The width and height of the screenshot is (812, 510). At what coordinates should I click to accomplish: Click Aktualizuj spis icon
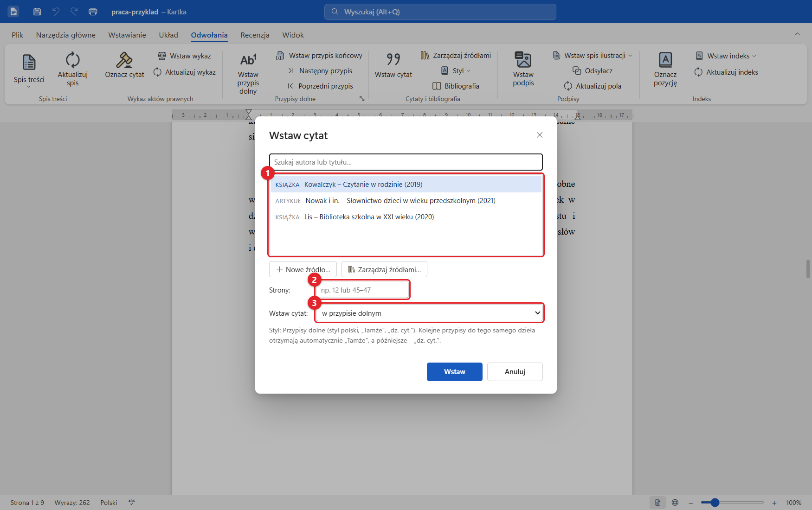coord(73,60)
